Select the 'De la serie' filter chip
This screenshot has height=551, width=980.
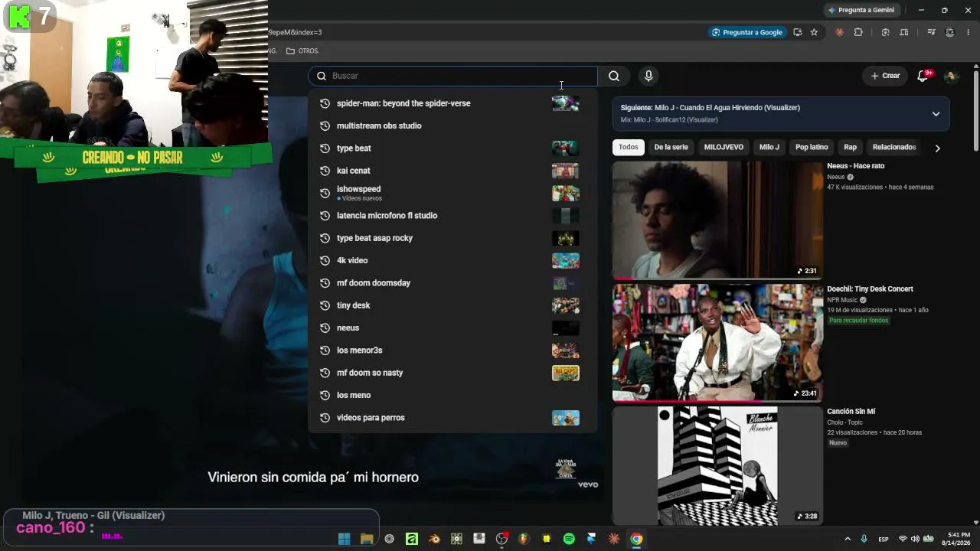(671, 147)
